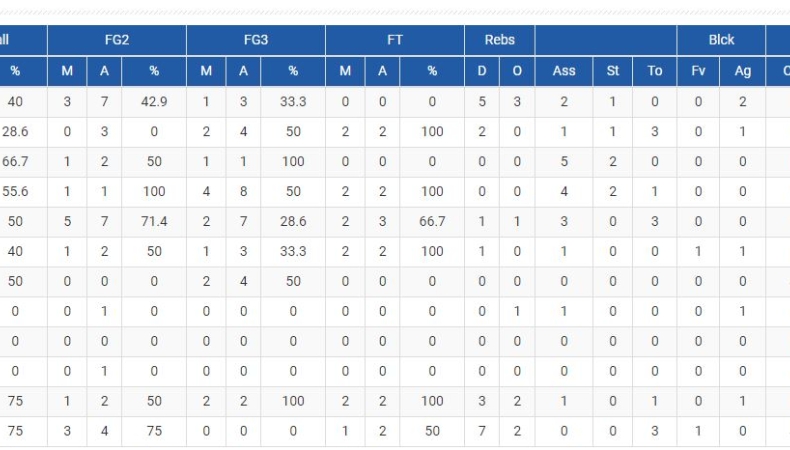790x450 pixels.
Task: Sort by the Ass column header
Action: [x=564, y=71]
